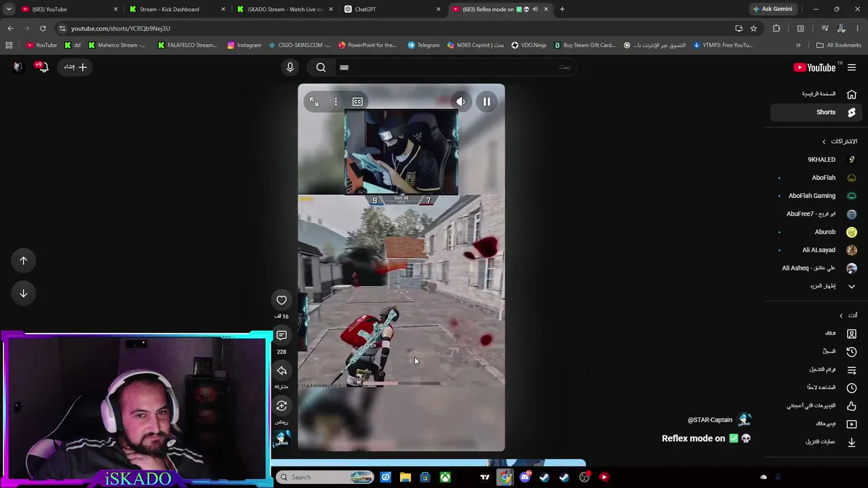Switch to the iSKADO Stream tab
The width and height of the screenshot is (868, 488).
[285, 9]
